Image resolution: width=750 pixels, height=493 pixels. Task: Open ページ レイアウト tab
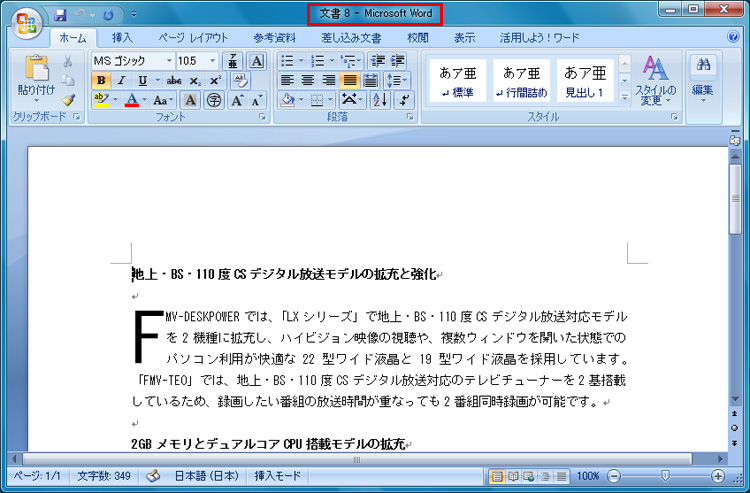193,38
